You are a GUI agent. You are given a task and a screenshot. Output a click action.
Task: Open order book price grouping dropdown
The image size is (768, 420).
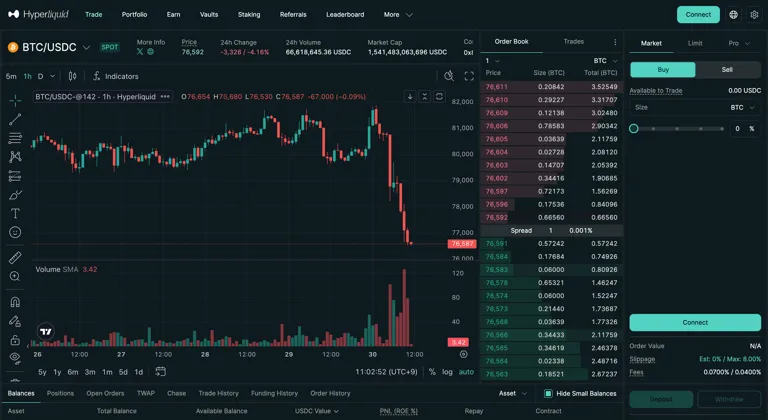point(492,61)
